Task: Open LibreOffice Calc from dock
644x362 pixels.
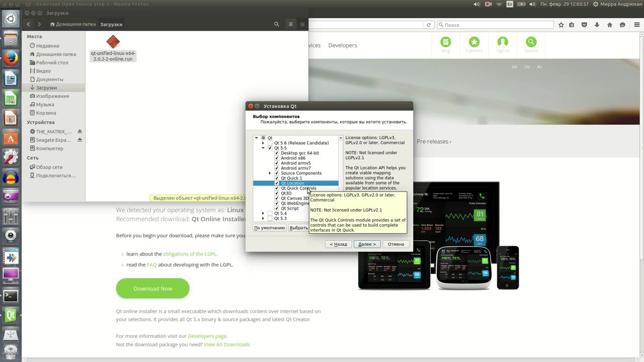Action: pyautogui.click(x=11, y=98)
